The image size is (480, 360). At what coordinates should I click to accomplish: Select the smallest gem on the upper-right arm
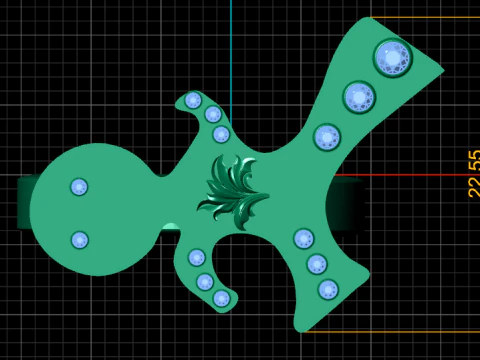327,137
